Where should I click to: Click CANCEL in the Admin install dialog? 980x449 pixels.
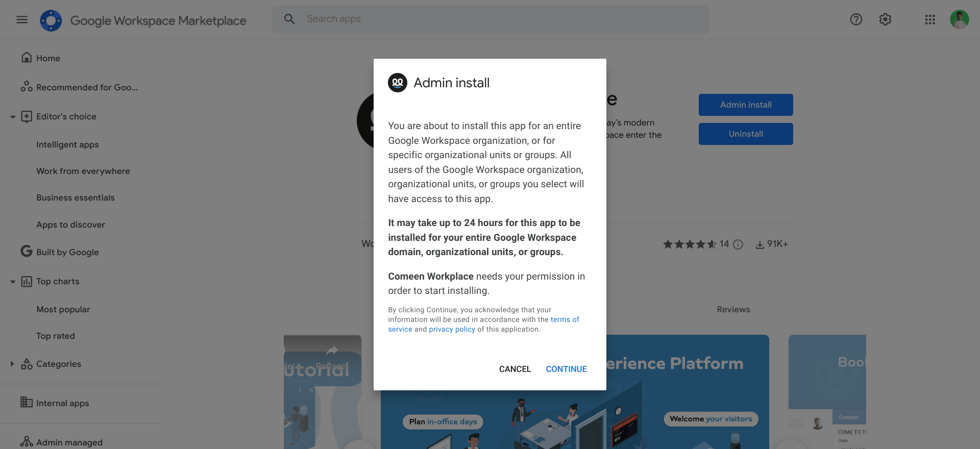515,369
